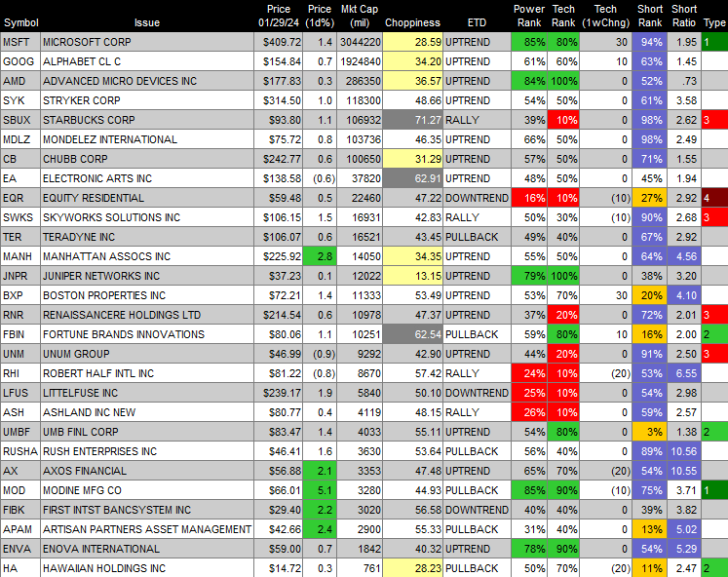Screen dimensions: 728x577
Task: Select ENOVA INTERNATIONAL issue name
Action: click(101, 549)
